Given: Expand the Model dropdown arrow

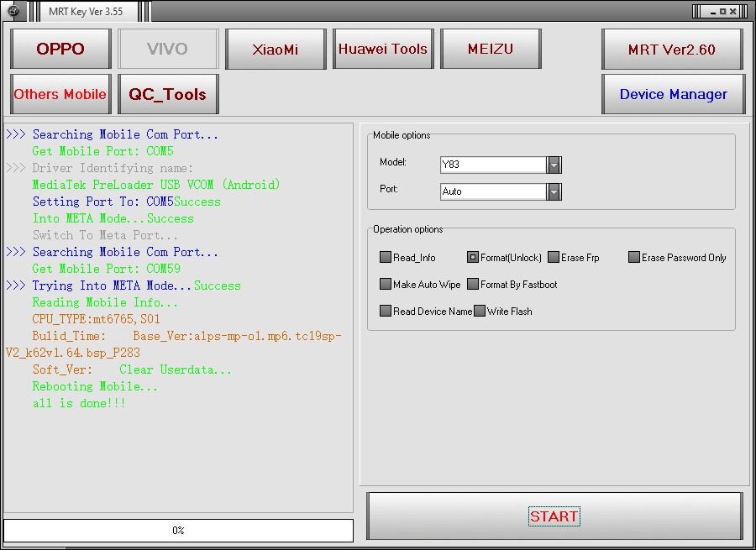Looking at the screenshot, I should click(554, 165).
